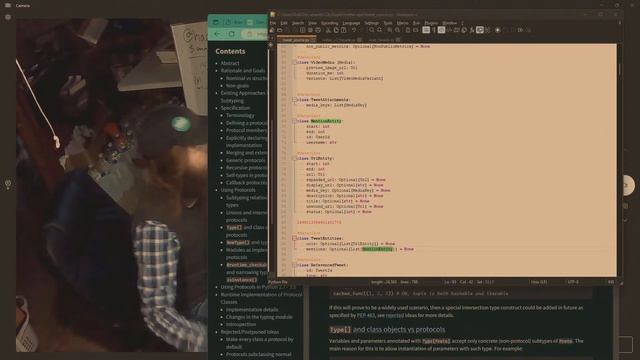Open the Settings menu in Notepad++

click(371, 23)
